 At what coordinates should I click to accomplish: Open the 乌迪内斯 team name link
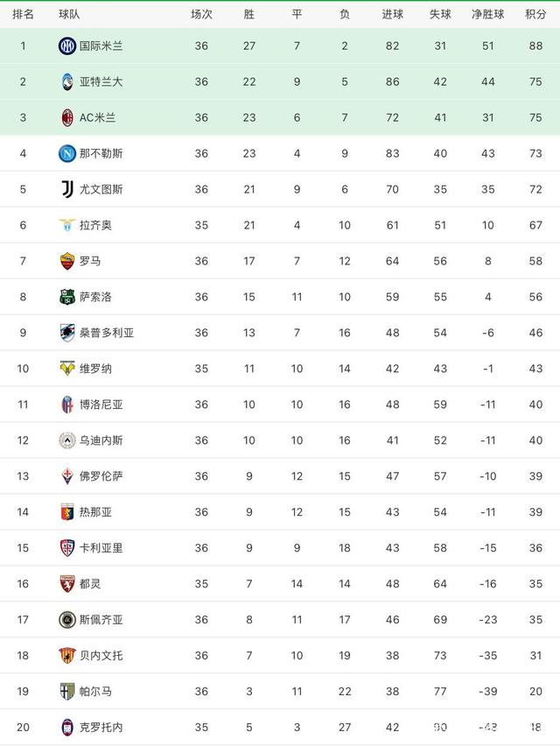click(x=101, y=440)
